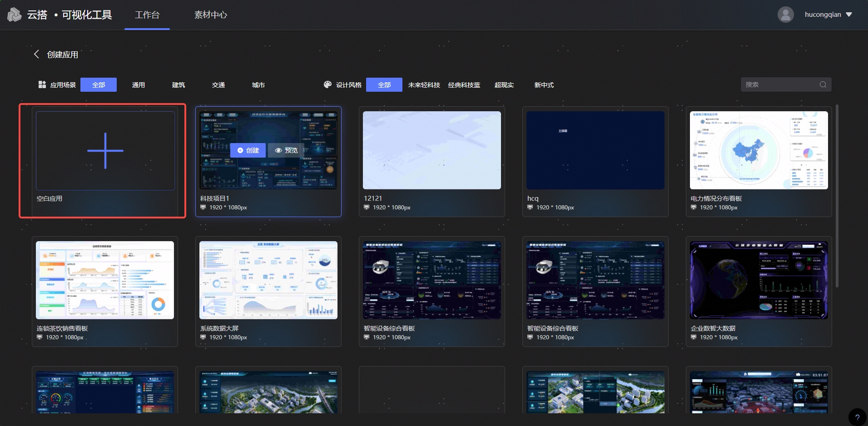Open the help question mark icon
Image resolution: width=868 pixels, height=426 pixels.
tap(857, 417)
